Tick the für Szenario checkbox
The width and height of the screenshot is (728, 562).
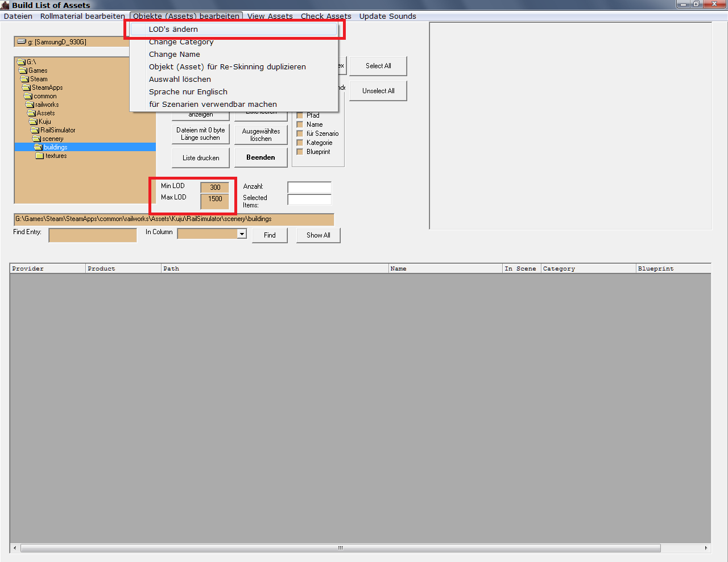pos(300,134)
